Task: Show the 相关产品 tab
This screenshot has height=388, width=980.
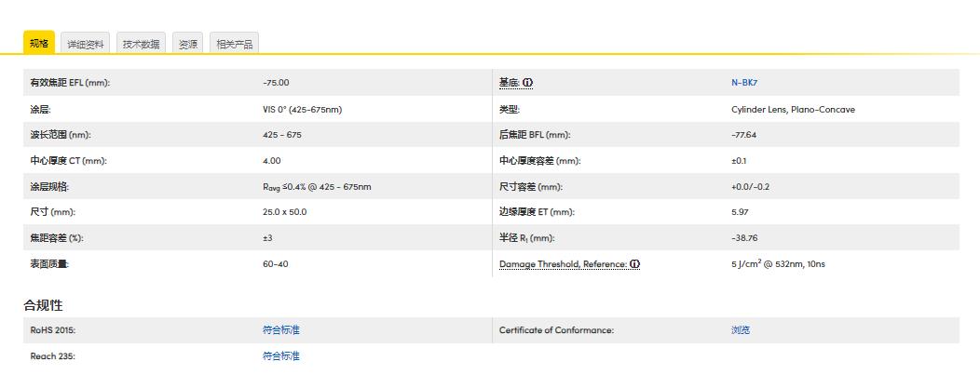Action: (234, 44)
